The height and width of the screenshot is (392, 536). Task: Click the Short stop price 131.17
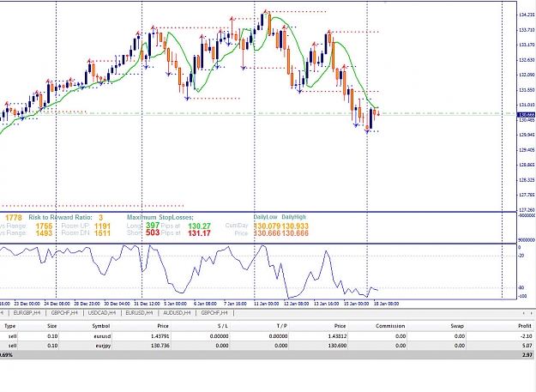(199, 233)
